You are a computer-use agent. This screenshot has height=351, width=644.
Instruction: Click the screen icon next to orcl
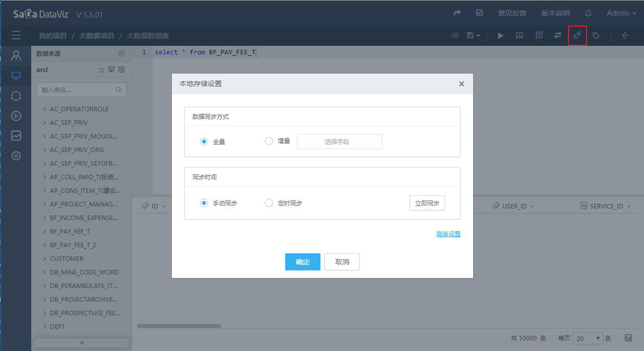111,69
